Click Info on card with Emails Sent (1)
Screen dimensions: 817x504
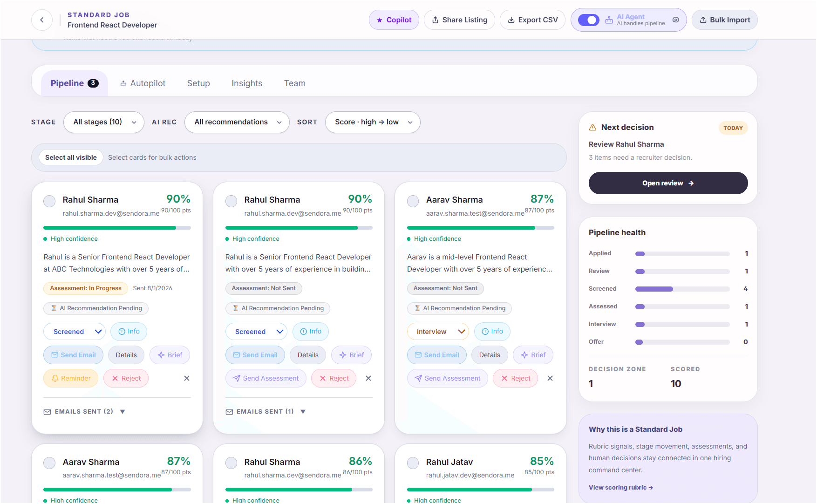click(x=311, y=332)
